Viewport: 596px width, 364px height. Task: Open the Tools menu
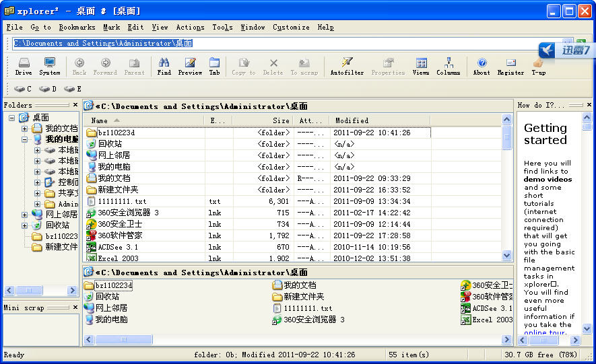(222, 28)
